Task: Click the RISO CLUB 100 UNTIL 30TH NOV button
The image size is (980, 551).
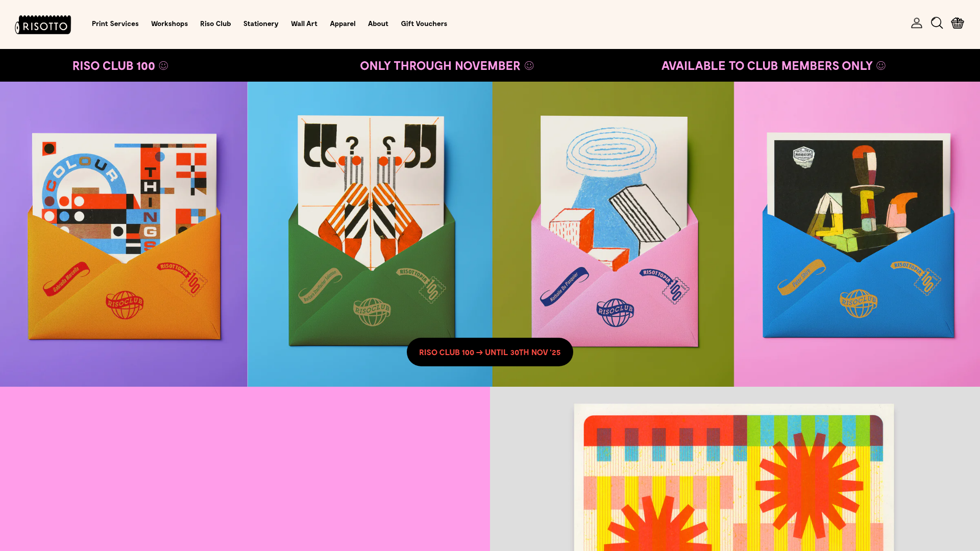Action: [489, 352]
